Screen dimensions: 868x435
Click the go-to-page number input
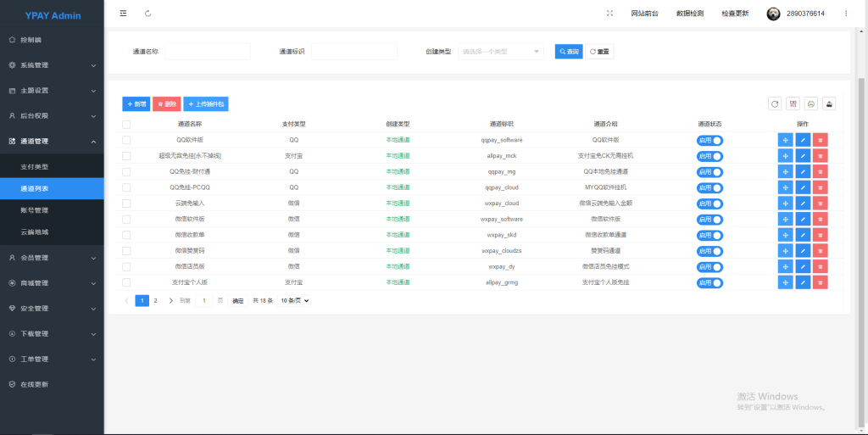coord(203,300)
